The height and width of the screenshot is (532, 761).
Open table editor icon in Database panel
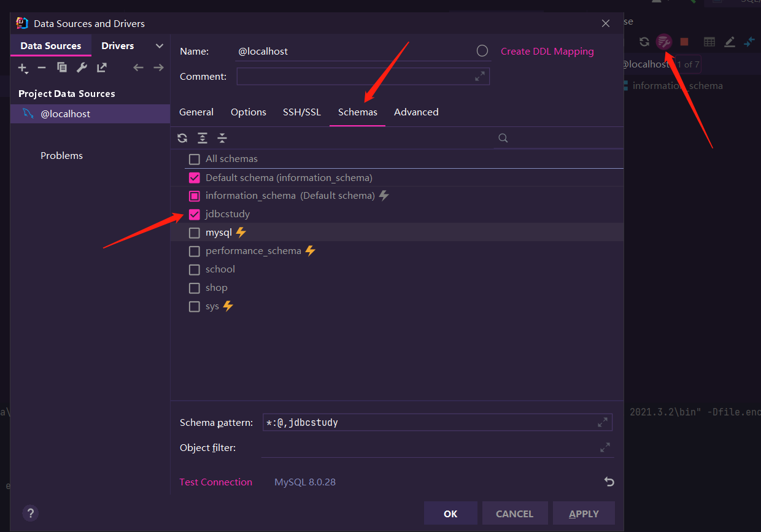click(x=709, y=42)
